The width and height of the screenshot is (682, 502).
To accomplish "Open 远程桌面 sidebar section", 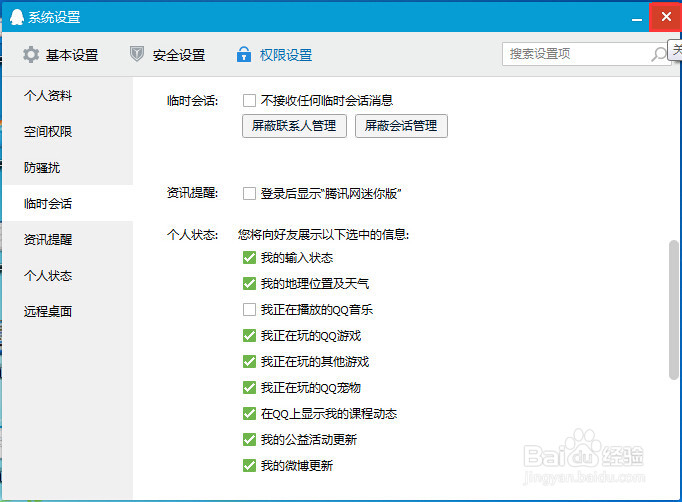I will coord(67,311).
